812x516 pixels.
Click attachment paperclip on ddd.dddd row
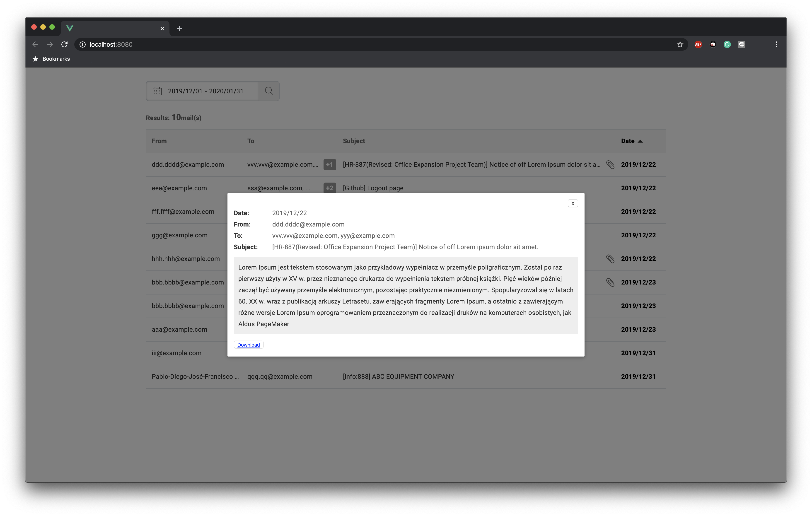[610, 164]
